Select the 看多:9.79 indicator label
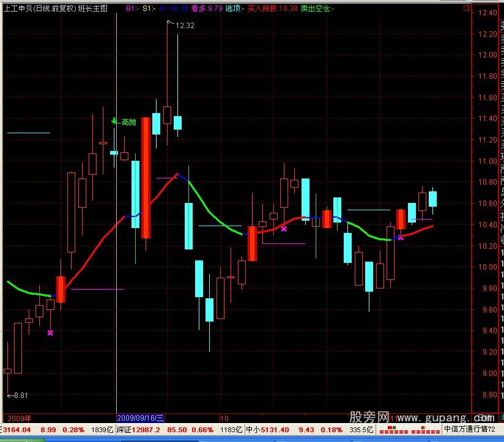 pyautogui.click(x=206, y=9)
